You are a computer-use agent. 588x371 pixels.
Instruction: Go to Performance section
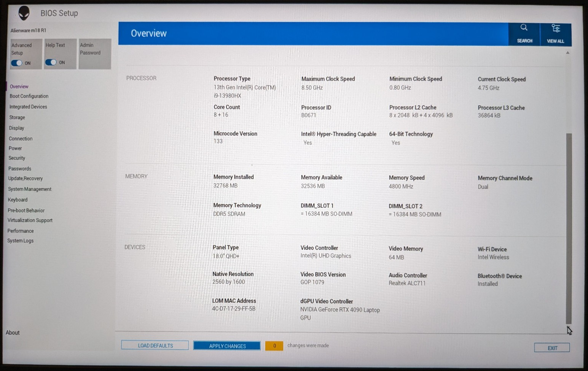pos(21,231)
